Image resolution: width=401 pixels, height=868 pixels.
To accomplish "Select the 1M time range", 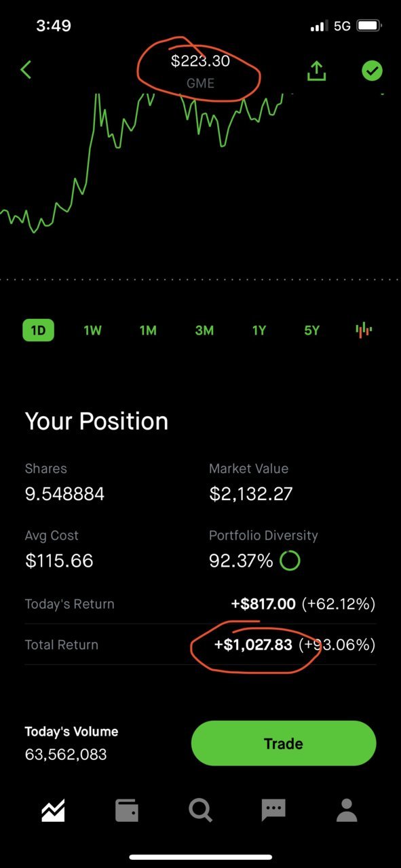I will (148, 331).
